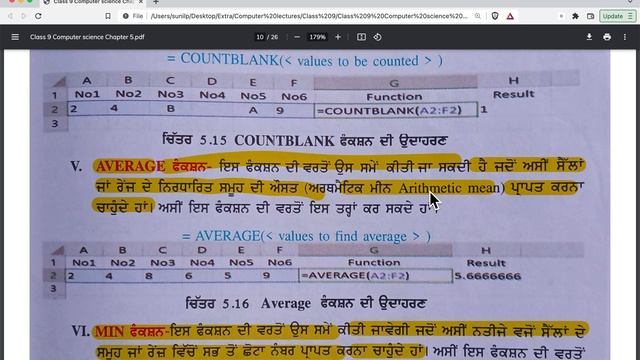Click the Update browser button

[x=617, y=16]
